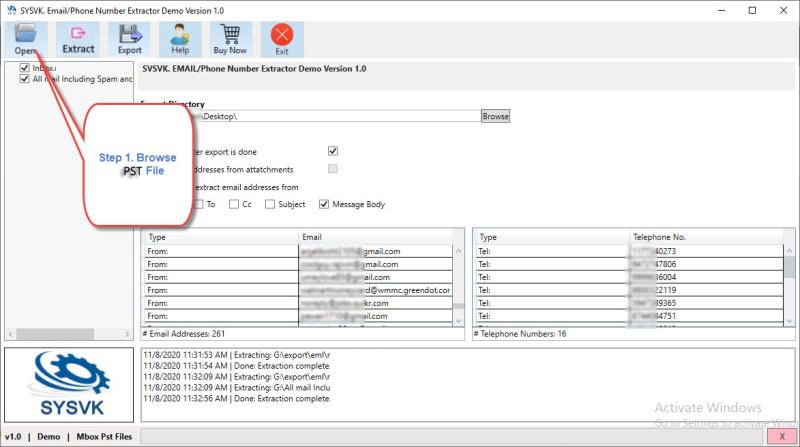Uncheck the Message Body checkbox
800x447 pixels.
coord(323,204)
